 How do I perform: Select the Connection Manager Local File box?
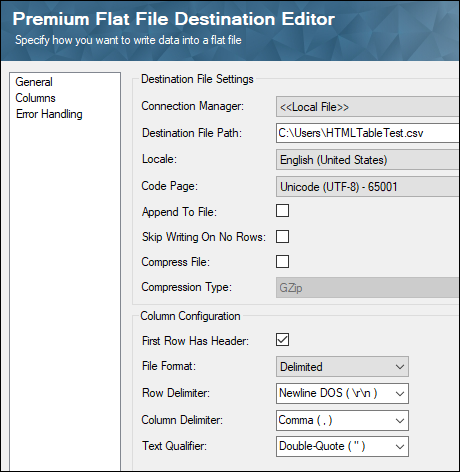click(x=368, y=107)
